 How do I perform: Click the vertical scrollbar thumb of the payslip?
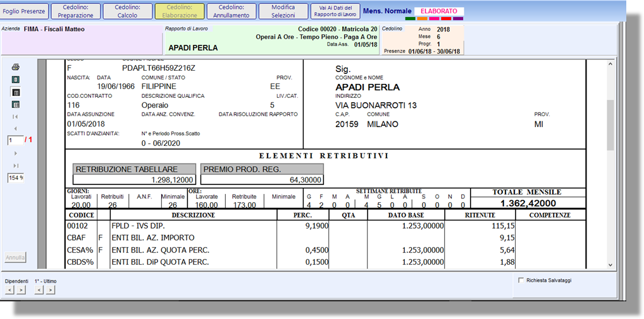click(610, 124)
